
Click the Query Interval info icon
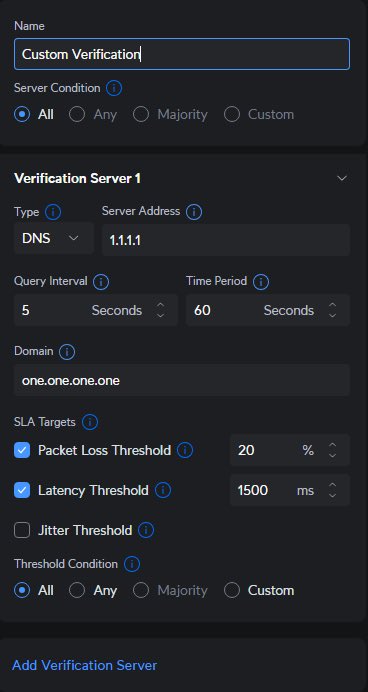point(101,282)
